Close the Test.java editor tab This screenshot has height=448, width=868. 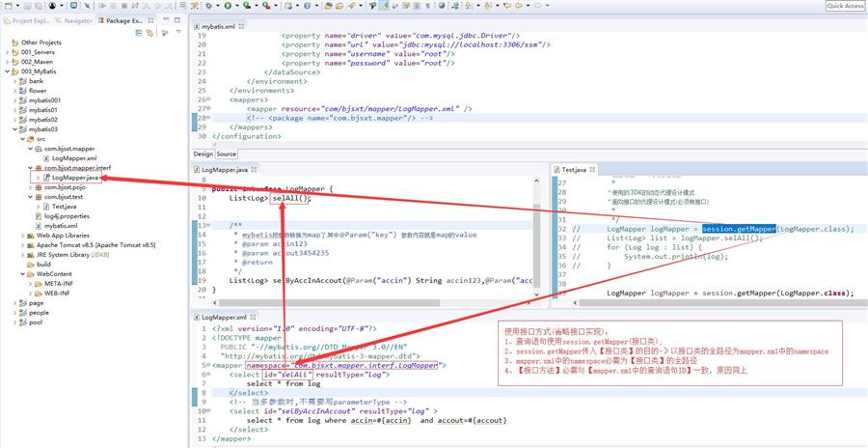tap(593, 169)
